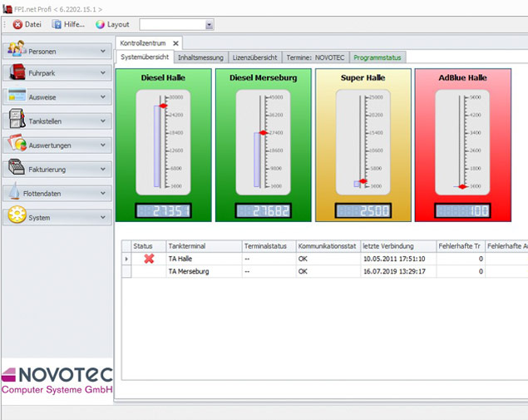Expand the TA Halle row arrow
The height and width of the screenshot is (420, 528).
126,259
